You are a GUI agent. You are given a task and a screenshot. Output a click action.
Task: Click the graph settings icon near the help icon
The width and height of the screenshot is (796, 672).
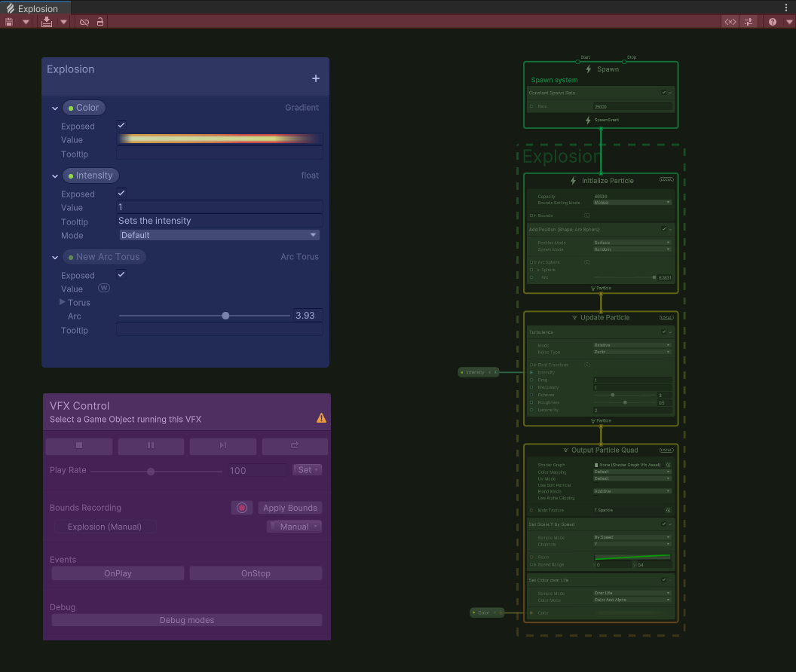[x=748, y=21]
